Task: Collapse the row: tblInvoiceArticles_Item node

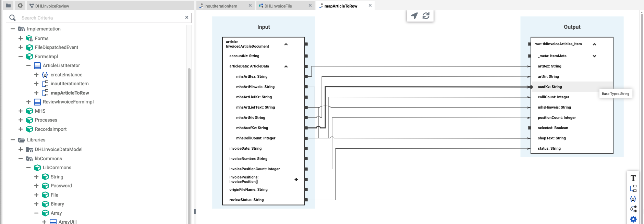Action: (594, 44)
